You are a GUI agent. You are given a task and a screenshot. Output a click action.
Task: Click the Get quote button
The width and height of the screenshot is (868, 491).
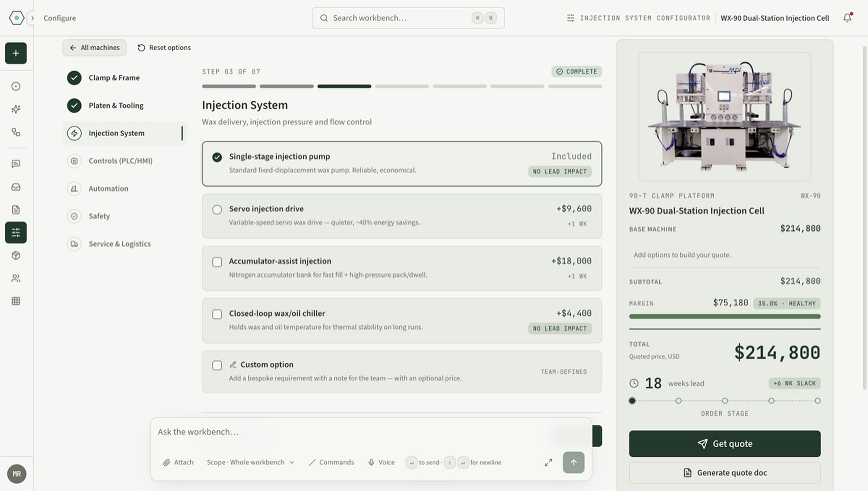[x=725, y=444]
